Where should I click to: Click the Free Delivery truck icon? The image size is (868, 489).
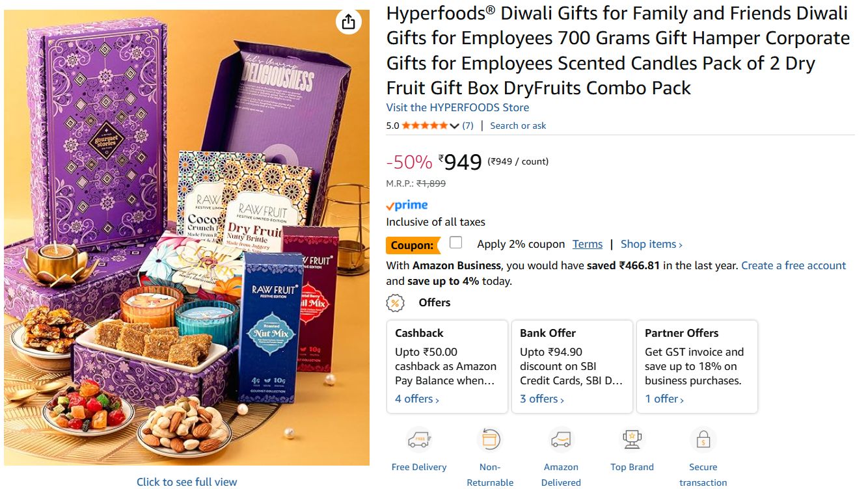(419, 440)
